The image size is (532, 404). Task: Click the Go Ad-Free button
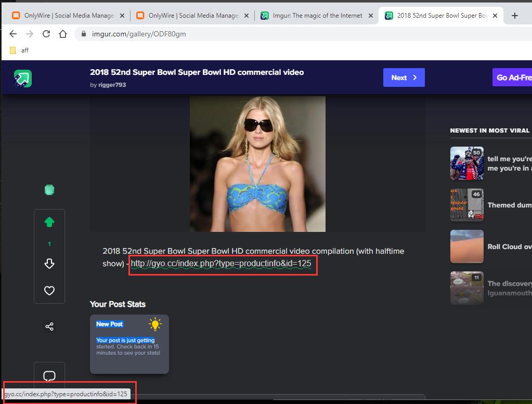click(513, 77)
